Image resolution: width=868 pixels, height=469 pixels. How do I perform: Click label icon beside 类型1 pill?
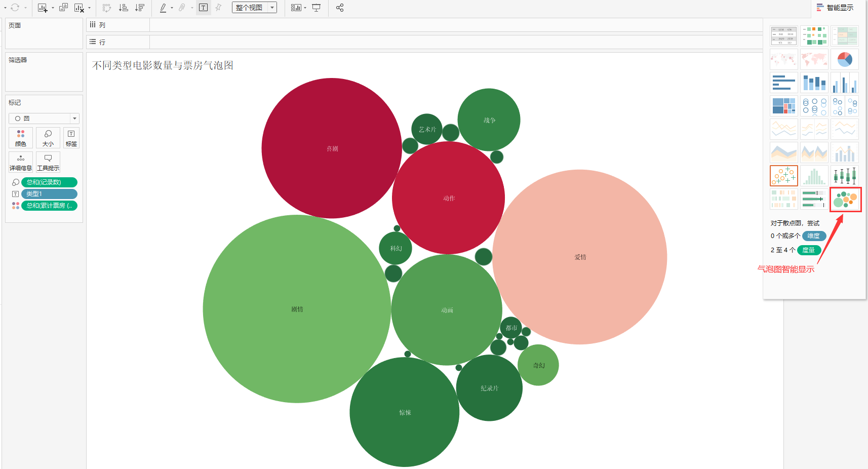[16, 194]
